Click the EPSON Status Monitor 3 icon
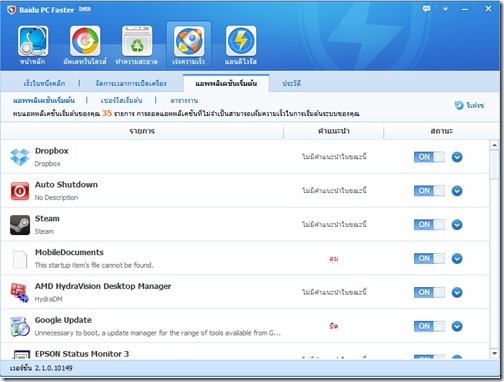504x382 pixels. [21, 354]
